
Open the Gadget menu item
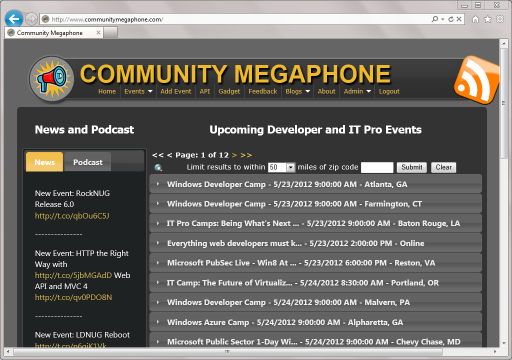click(x=229, y=91)
